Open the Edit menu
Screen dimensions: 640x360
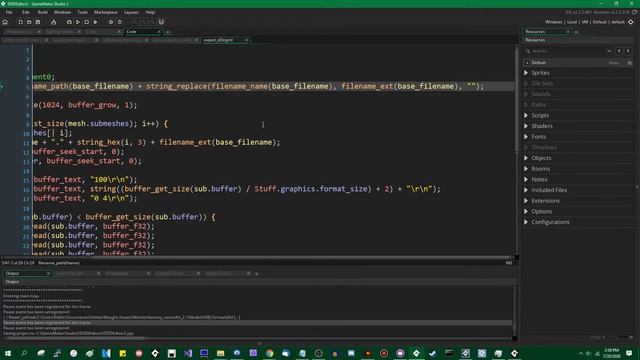click(x=26, y=12)
